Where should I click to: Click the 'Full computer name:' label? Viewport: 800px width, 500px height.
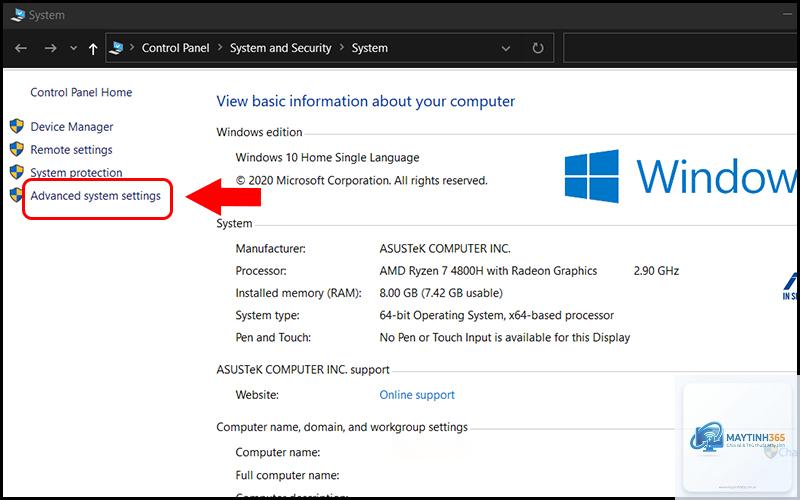click(287, 476)
